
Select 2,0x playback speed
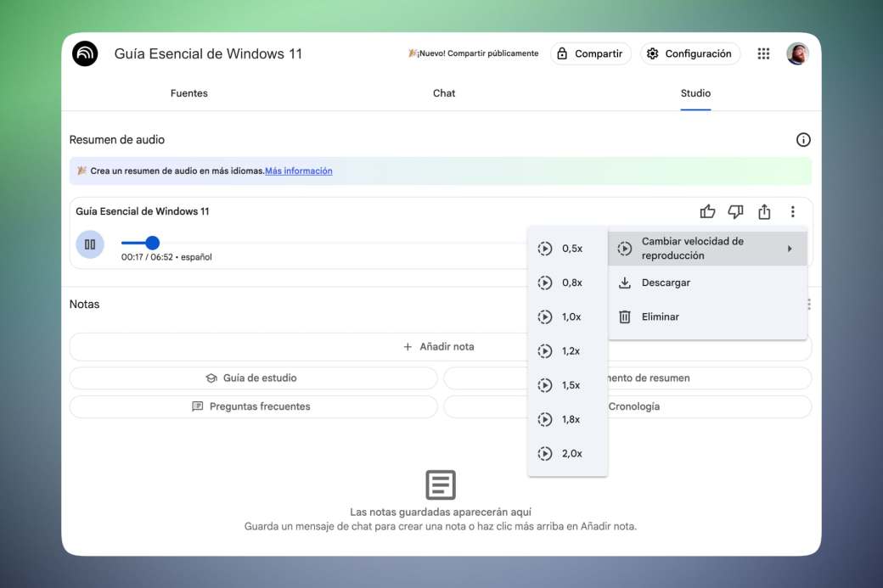[x=567, y=454]
